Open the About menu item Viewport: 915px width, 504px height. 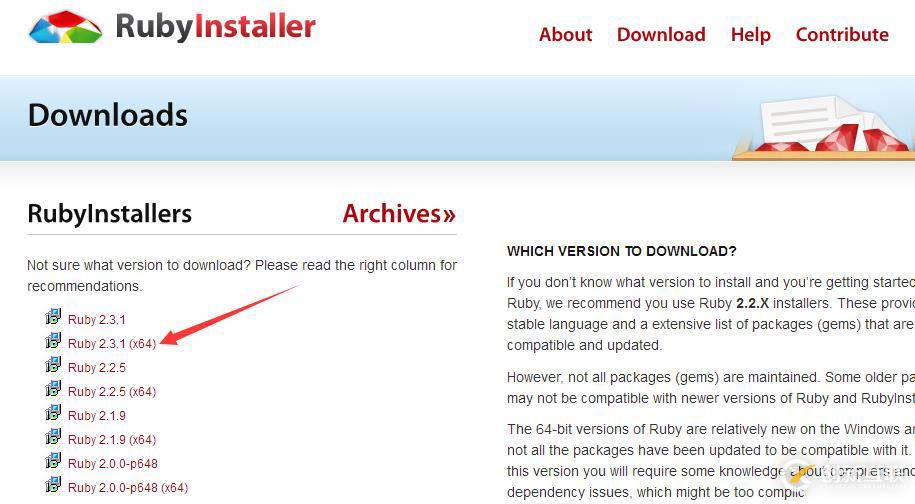565,34
